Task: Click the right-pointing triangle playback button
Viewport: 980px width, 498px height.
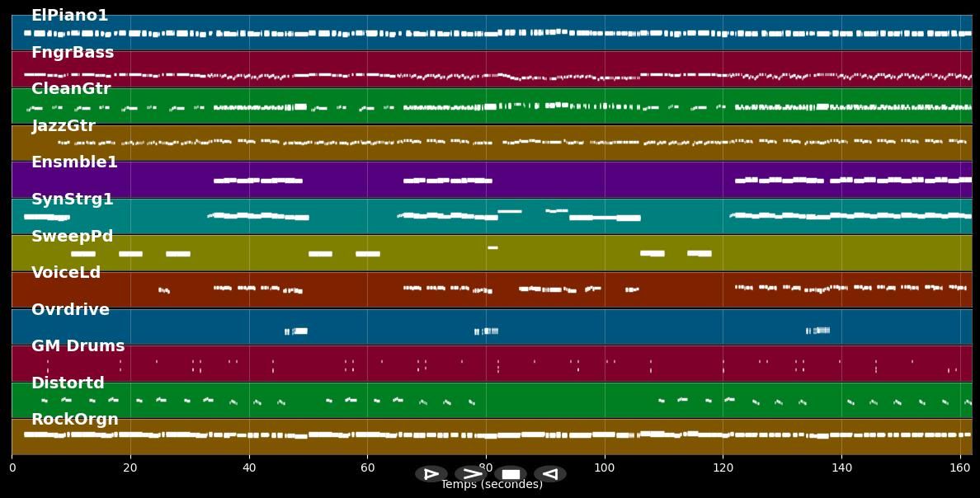Action: 431,474
